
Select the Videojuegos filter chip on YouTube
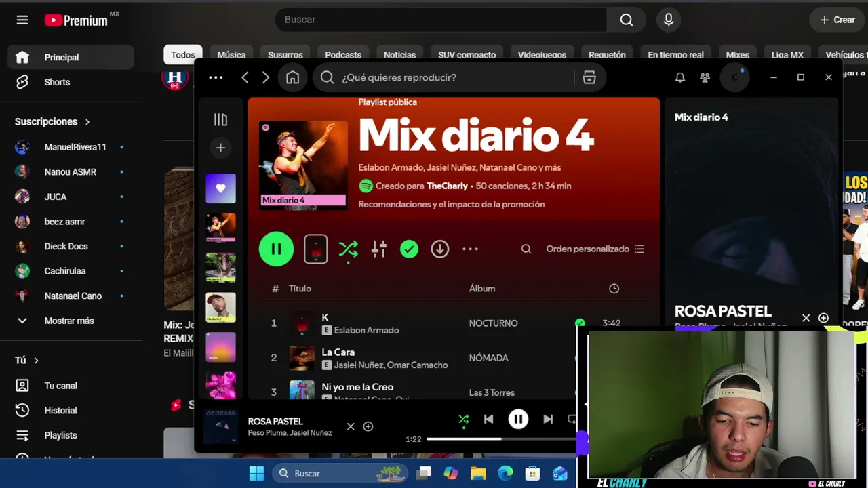542,55
